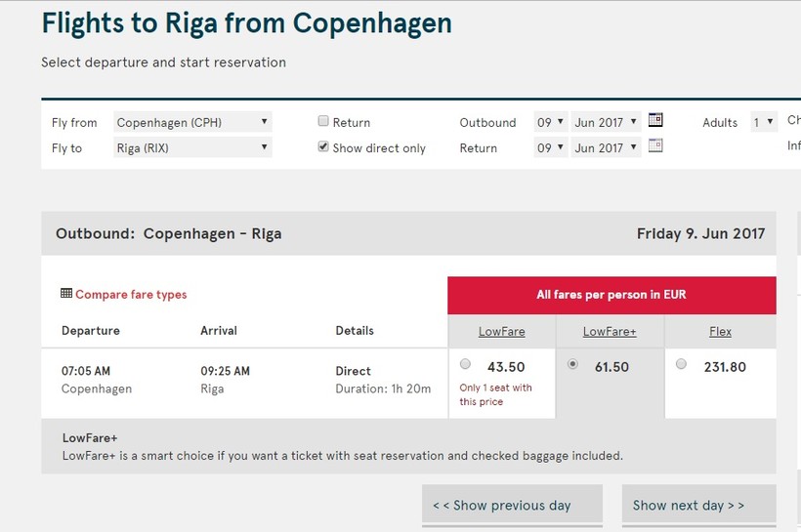
Task: Open the Return date calendar icon
Action: click(x=655, y=146)
